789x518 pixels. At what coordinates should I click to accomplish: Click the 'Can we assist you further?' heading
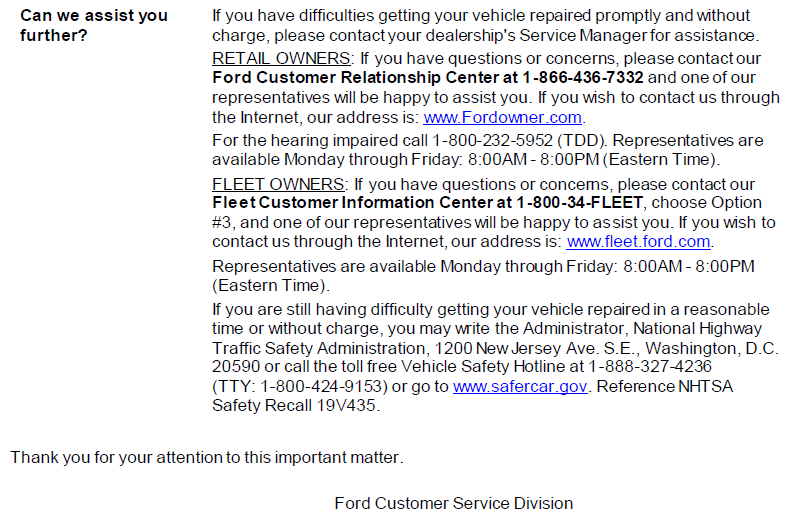(94, 25)
